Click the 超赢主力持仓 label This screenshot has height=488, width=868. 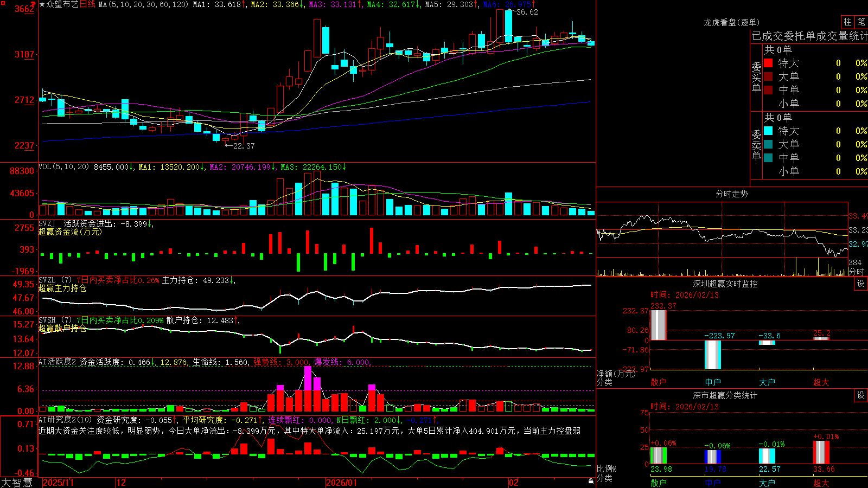point(62,288)
